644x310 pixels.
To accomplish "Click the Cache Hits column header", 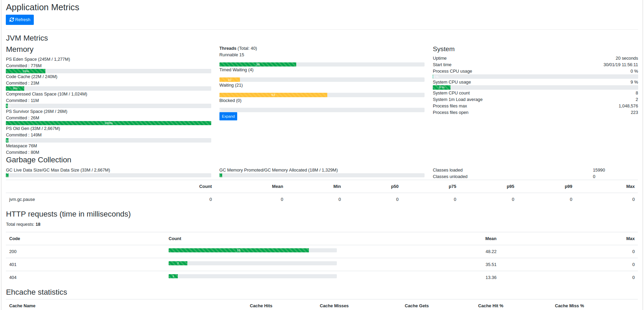I will point(261,306).
